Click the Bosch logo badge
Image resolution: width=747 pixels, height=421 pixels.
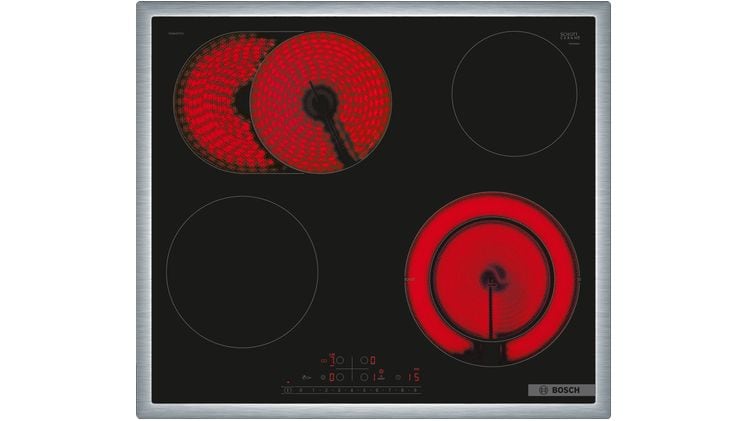pos(561,390)
